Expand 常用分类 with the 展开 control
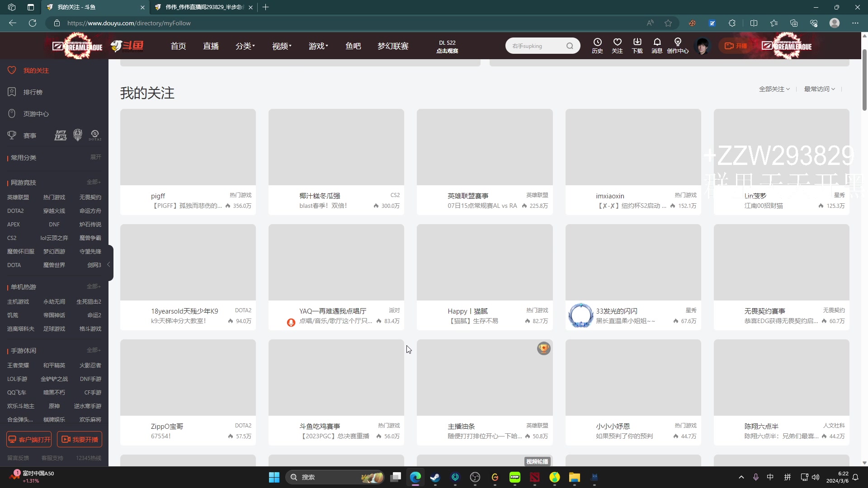The image size is (868, 488). [96, 157]
